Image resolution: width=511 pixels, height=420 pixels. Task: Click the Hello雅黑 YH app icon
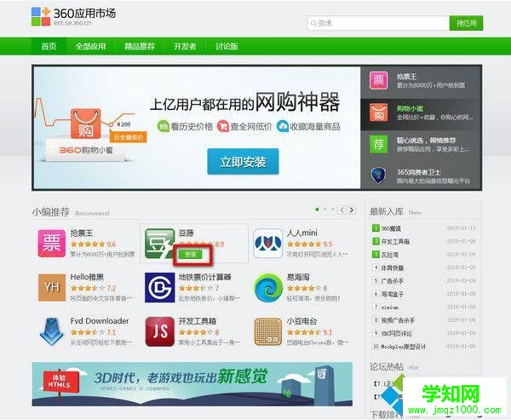(x=52, y=287)
